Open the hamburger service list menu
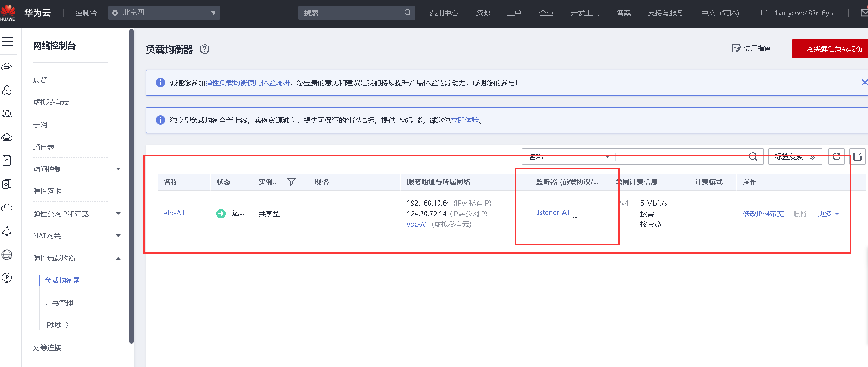This screenshot has width=868, height=367. click(7, 42)
